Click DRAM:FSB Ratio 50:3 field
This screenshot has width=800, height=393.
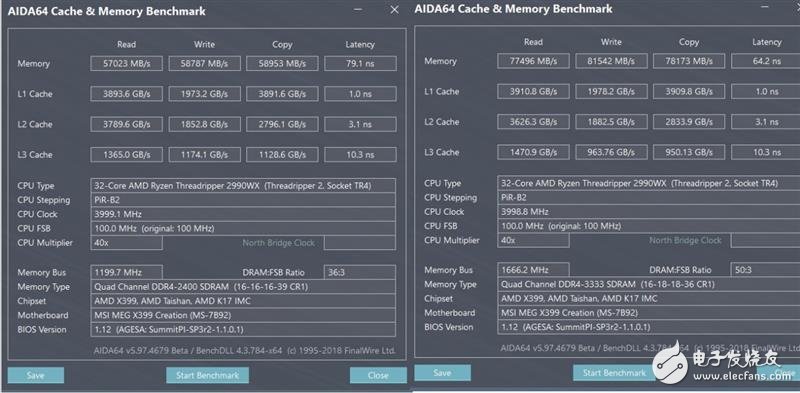click(765, 269)
